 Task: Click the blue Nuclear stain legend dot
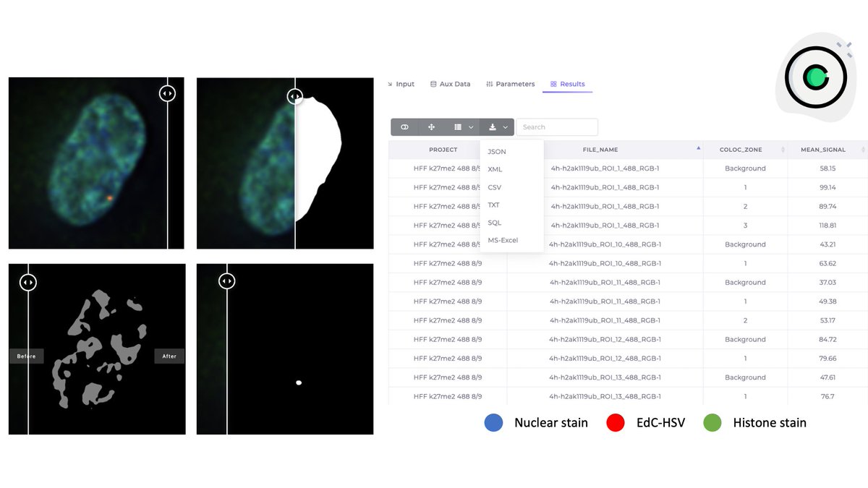[493, 423]
